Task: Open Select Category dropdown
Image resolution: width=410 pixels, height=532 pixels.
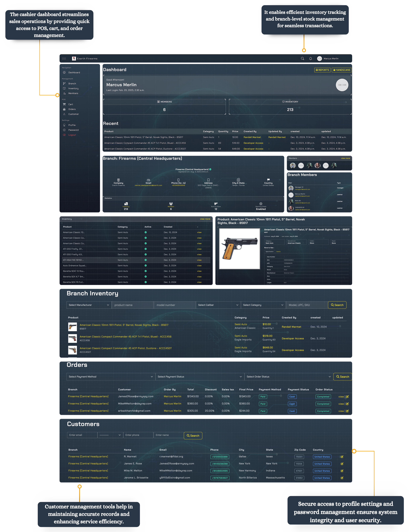Action: 263,305
